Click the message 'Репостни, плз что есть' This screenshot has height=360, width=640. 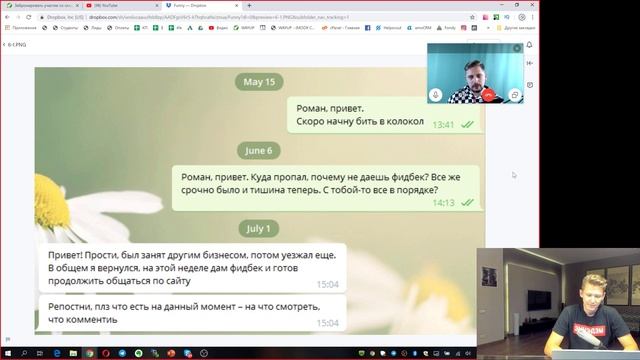[192, 313]
